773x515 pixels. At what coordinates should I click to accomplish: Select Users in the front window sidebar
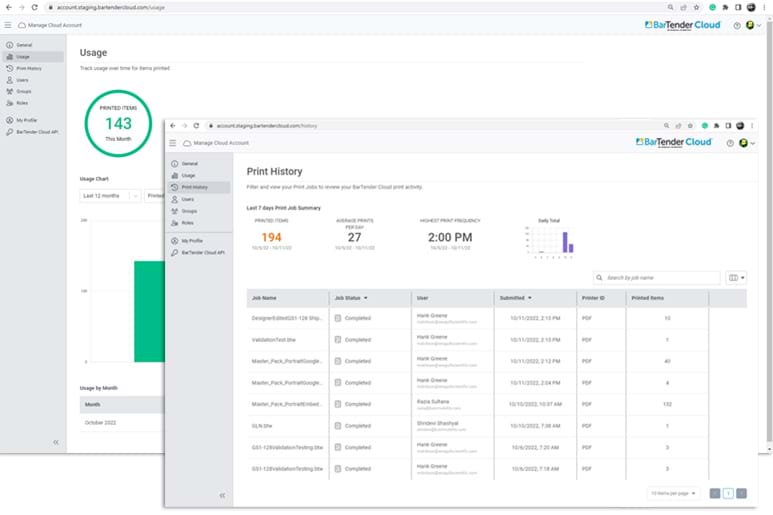tap(187, 199)
